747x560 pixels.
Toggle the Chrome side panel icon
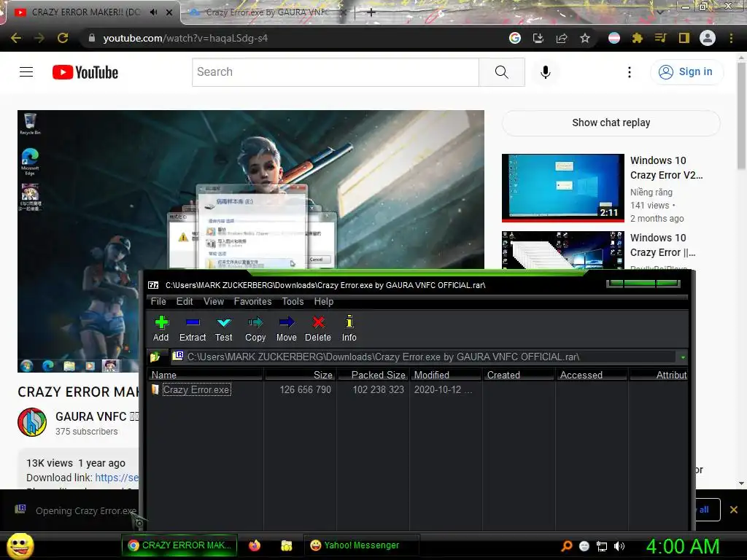tap(684, 38)
